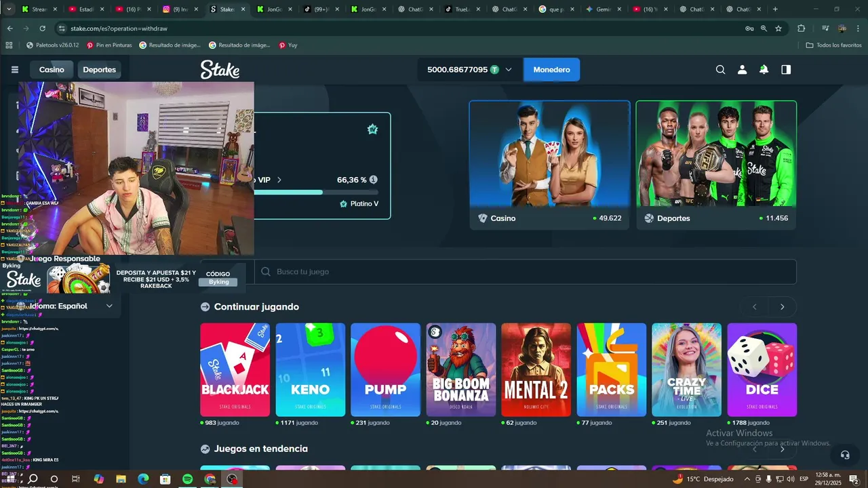
Task: Toggle the chat side panel icon
Action: pos(786,70)
